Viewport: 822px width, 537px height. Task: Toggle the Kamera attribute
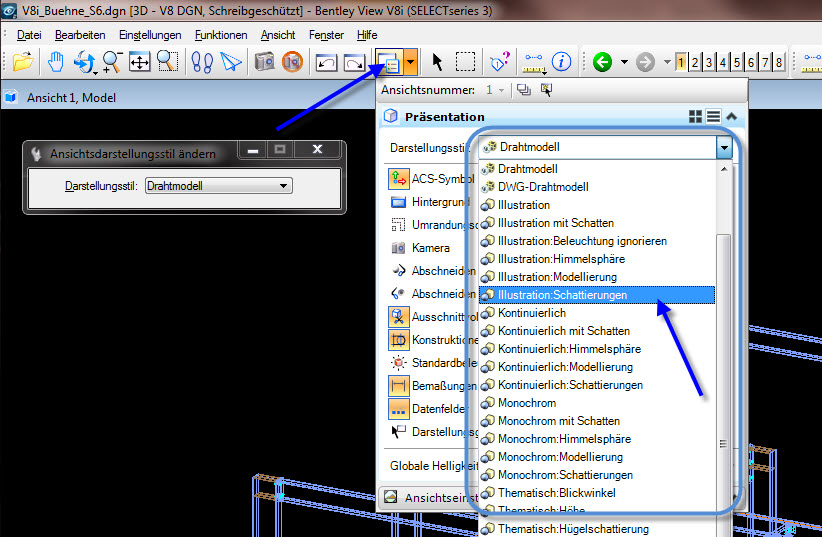398,248
